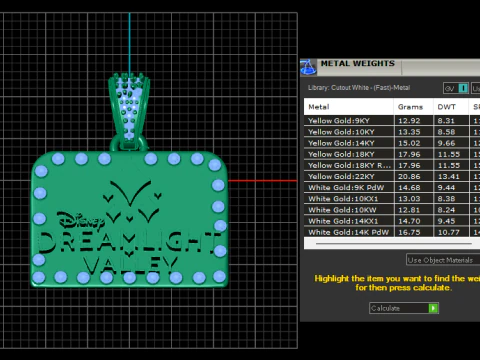The width and height of the screenshot is (480, 360).
Task: Select the pendant bail in the viewport
Action: click(129, 112)
